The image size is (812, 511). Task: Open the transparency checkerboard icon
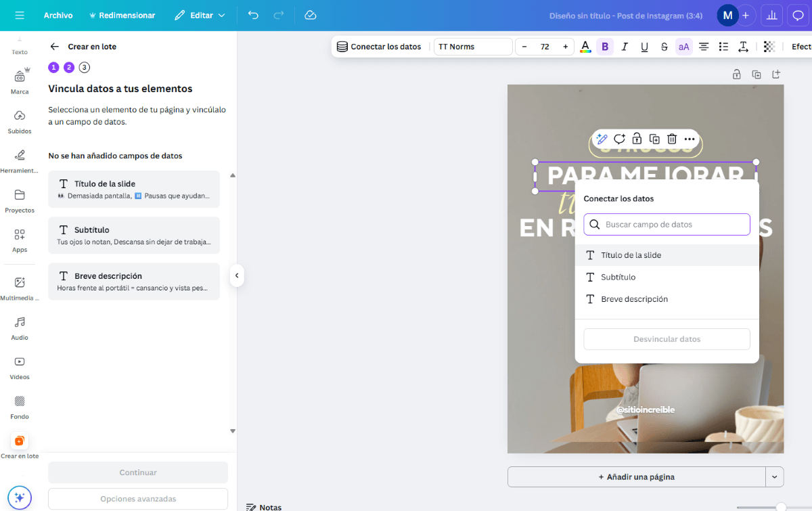point(769,47)
